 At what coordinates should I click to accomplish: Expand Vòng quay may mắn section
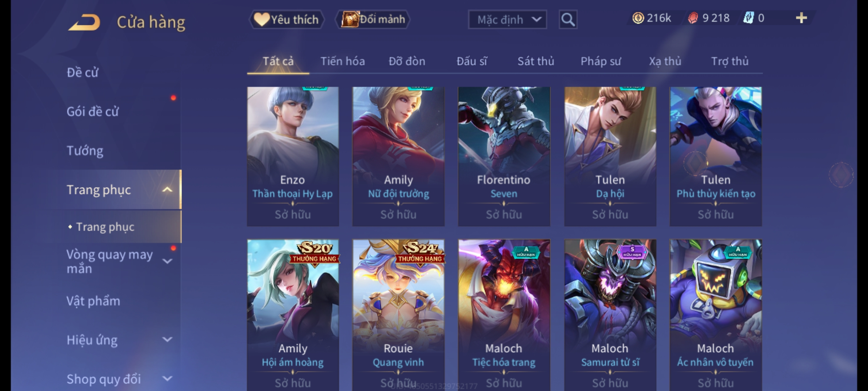pos(167,261)
